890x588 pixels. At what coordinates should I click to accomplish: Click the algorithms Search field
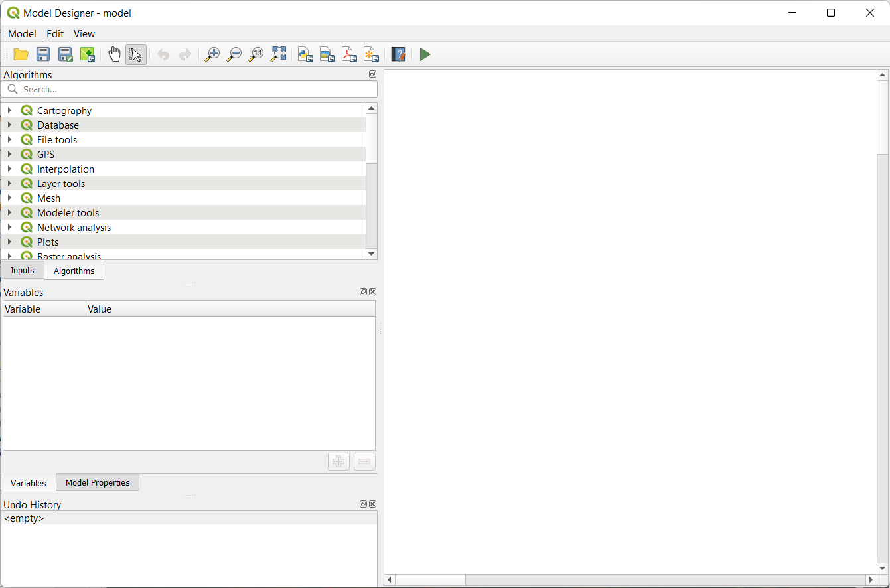tap(192, 89)
